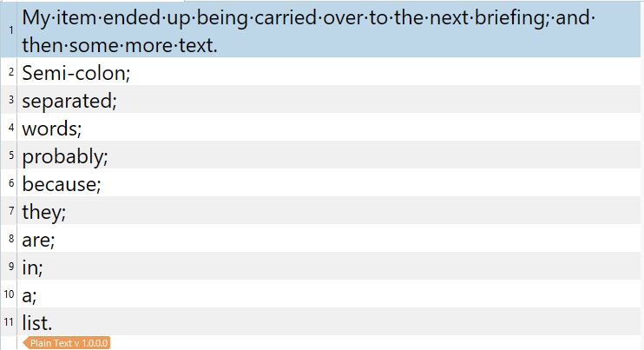
Task: Click the second line 'then some more text.'
Action: (x=119, y=44)
